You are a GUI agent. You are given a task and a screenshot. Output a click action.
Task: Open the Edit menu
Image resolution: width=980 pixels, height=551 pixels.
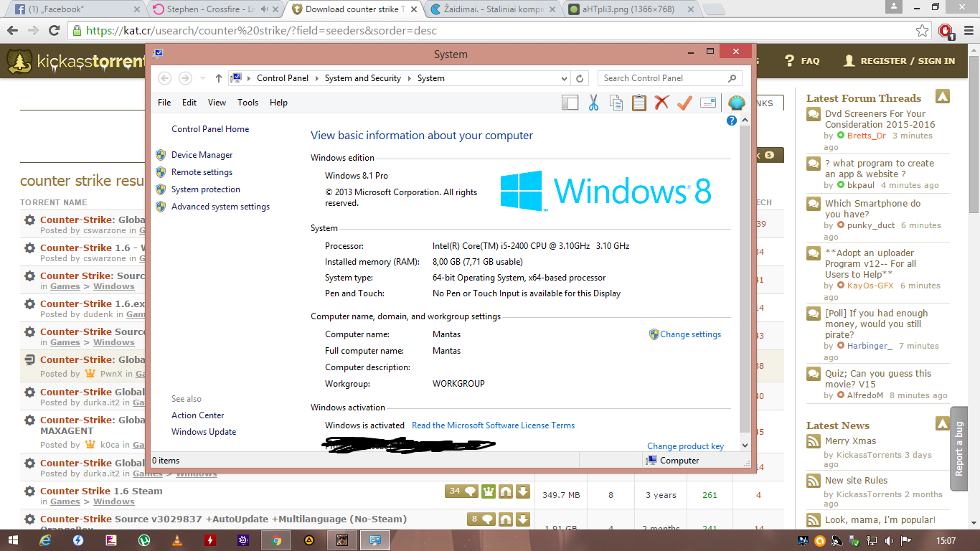(x=189, y=103)
